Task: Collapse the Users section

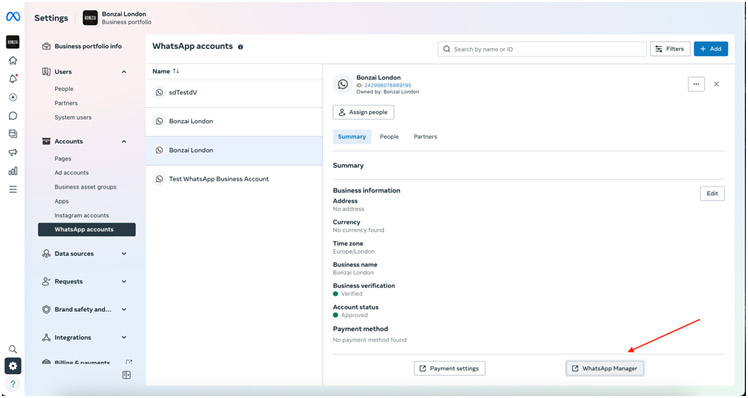Action: pyautogui.click(x=124, y=72)
